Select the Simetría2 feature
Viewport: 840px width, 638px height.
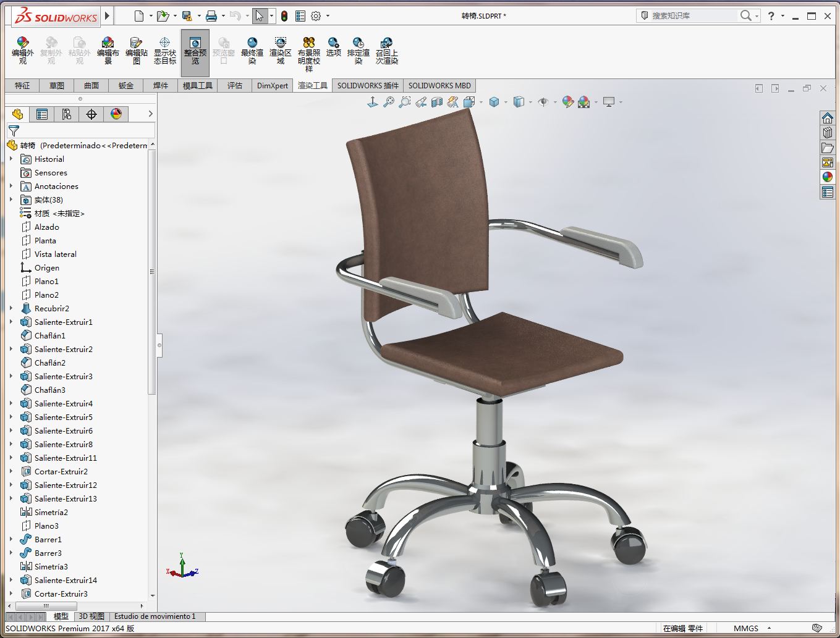45,513
